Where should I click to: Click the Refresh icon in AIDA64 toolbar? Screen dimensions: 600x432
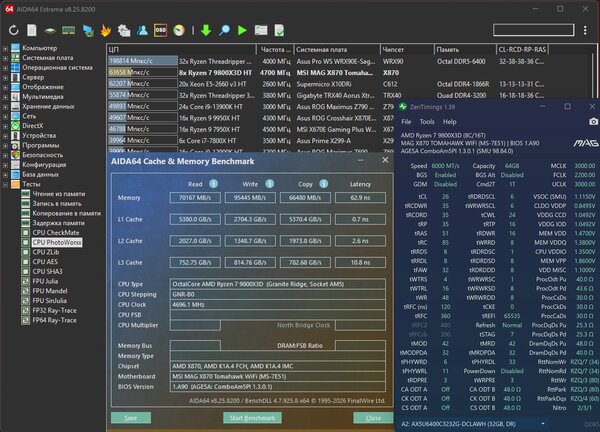pos(14,30)
